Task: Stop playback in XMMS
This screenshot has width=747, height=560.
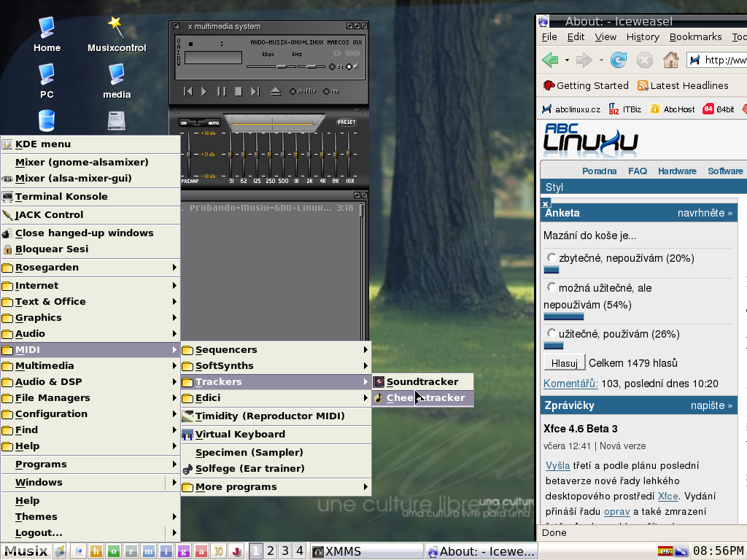Action: (239, 91)
